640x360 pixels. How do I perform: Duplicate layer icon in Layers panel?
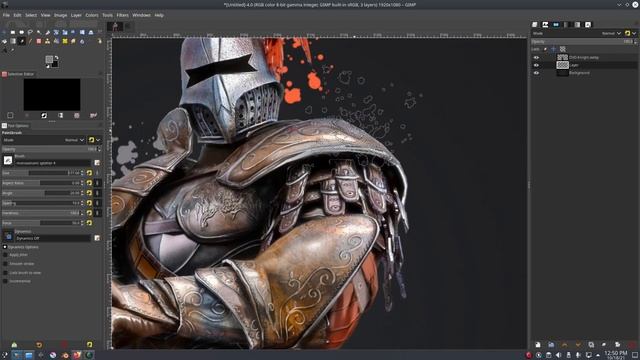click(x=591, y=344)
